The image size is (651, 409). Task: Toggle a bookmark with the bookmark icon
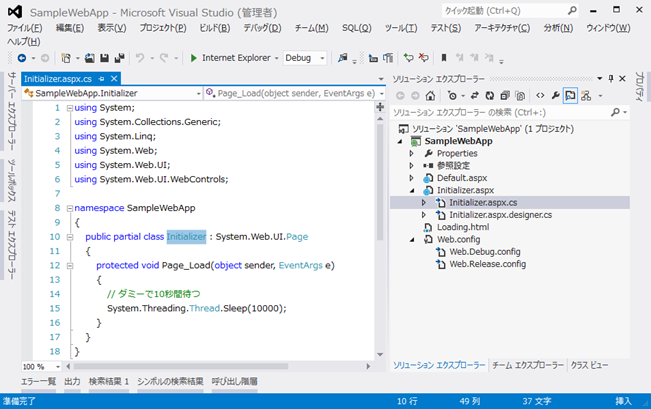(x=444, y=58)
